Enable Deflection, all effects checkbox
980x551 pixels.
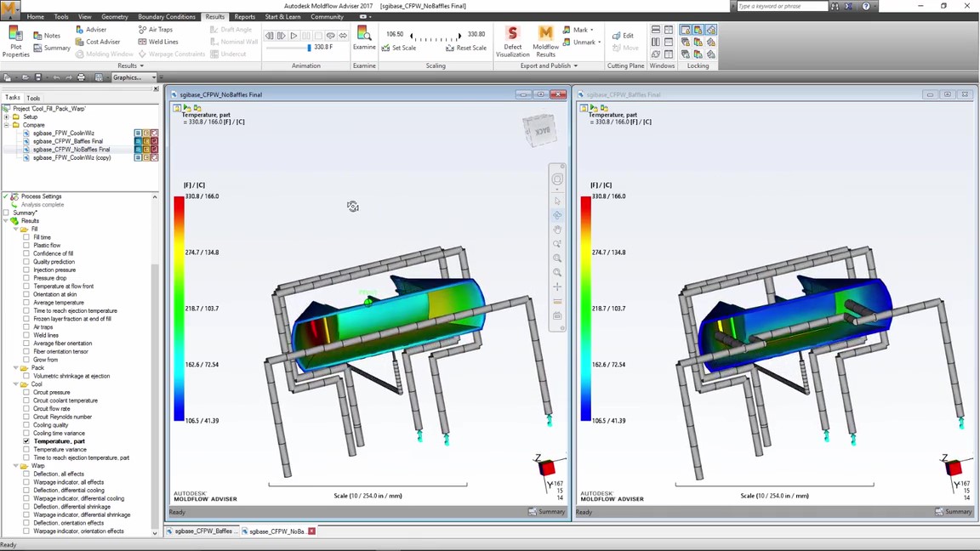coord(26,474)
